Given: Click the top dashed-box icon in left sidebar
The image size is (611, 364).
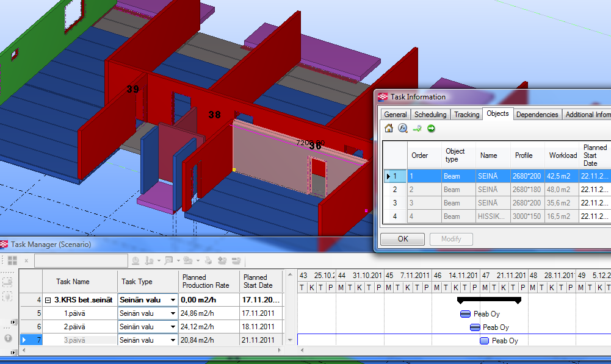Looking at the screenshot, I should coord(7,282).
